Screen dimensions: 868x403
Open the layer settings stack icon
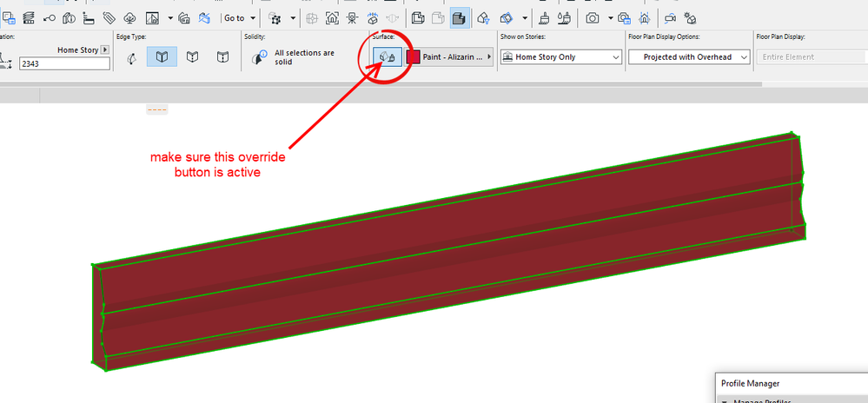tap(29, 18)
